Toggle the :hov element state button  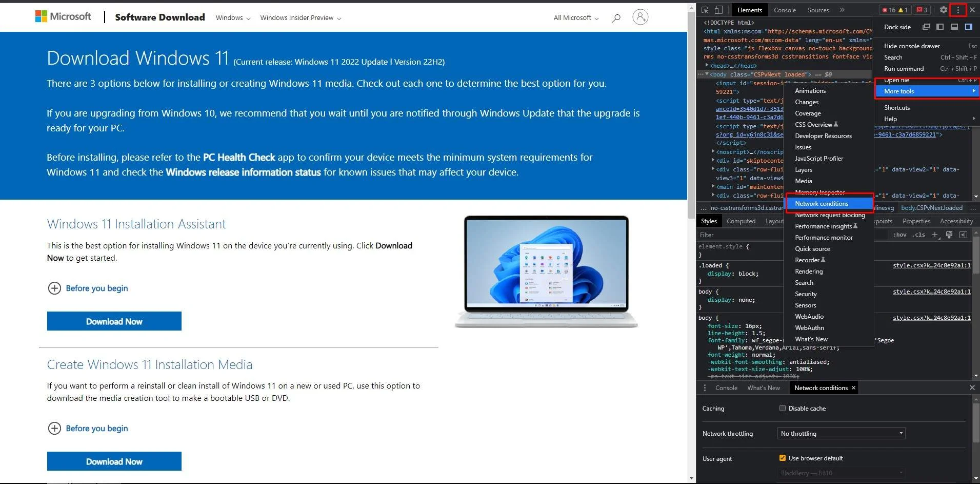point(900,235)
